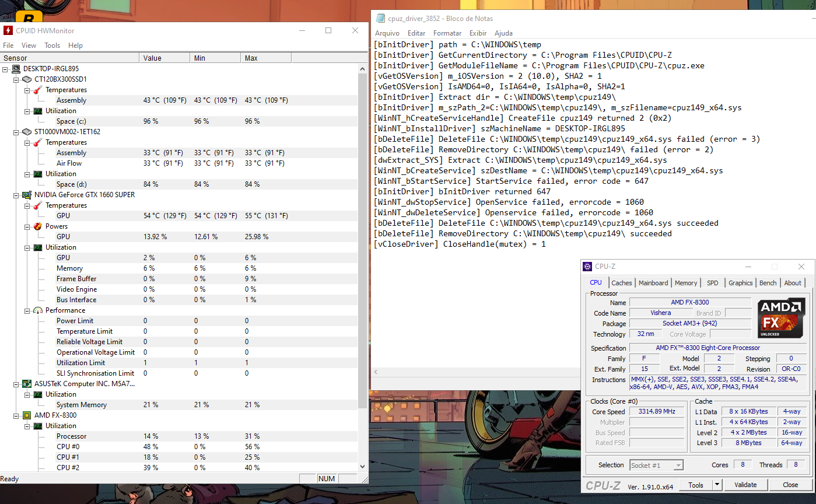Switch to the About tab in CPU-Z

tap(793, 283)
